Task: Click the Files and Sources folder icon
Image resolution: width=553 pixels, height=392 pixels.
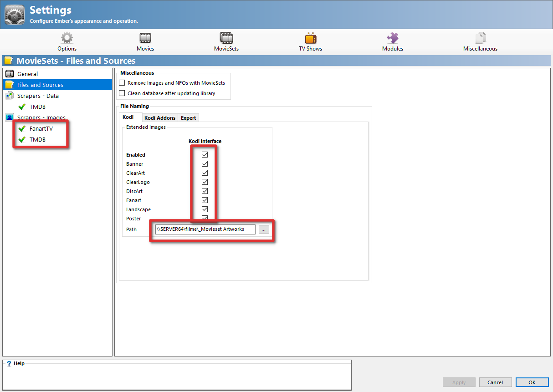Action: click(x=10, y=85)
